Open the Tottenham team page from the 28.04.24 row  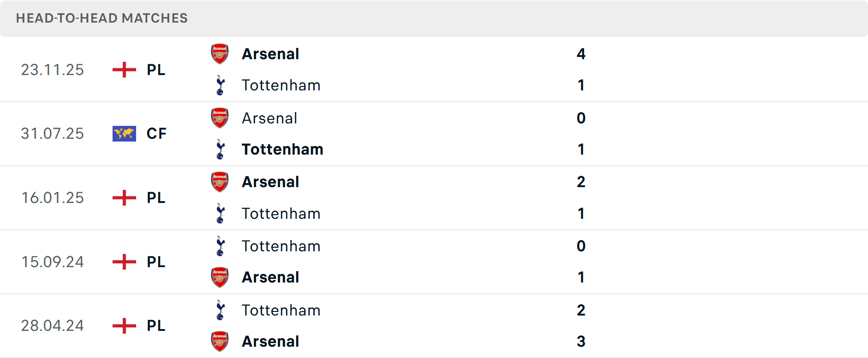point(281,310)
